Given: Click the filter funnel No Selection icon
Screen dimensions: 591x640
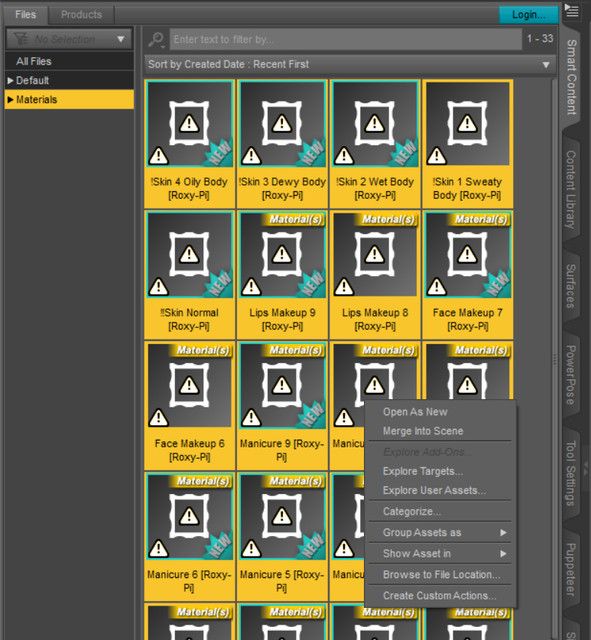Looking at the screenshot, I should (21, 39).
